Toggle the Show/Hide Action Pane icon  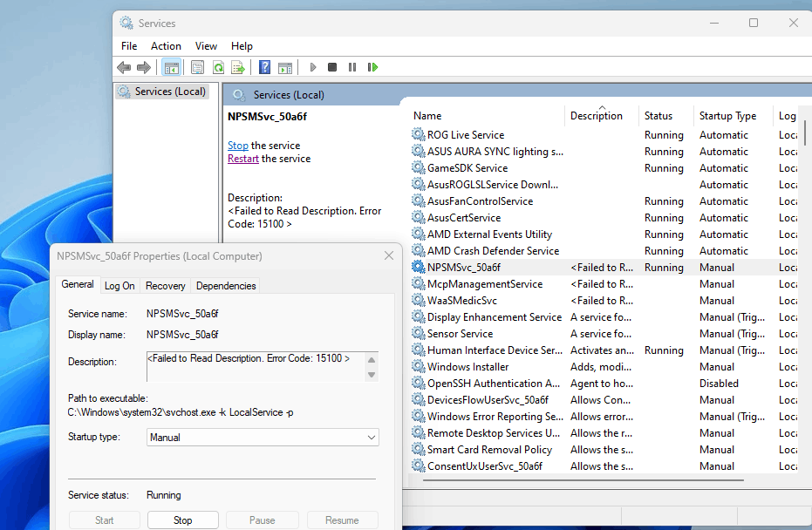tap(285, 67)
